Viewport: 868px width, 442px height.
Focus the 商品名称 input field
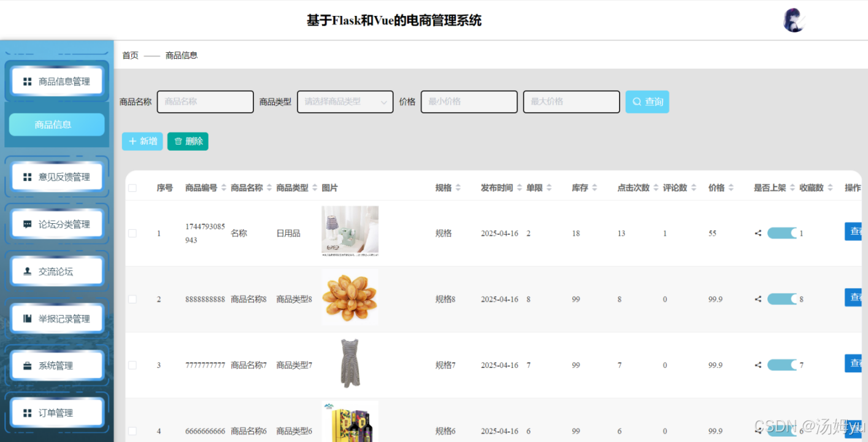point(205,102)
